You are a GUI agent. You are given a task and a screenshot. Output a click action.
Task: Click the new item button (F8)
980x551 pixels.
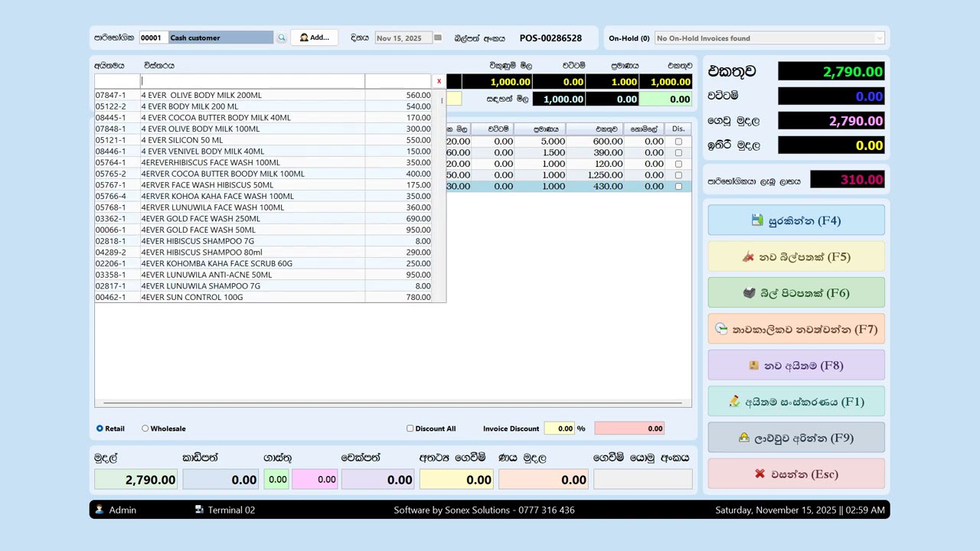(796, 365)
